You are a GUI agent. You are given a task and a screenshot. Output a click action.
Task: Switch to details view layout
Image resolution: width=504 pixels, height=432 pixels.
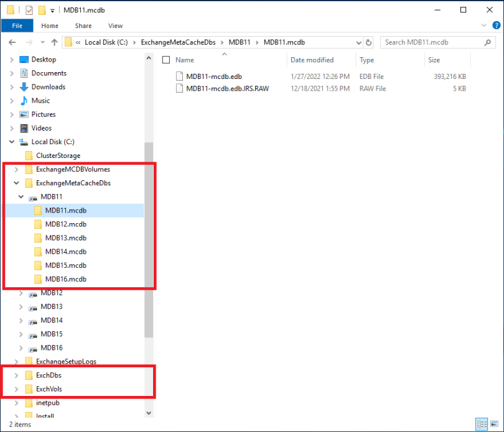(481, 423)
